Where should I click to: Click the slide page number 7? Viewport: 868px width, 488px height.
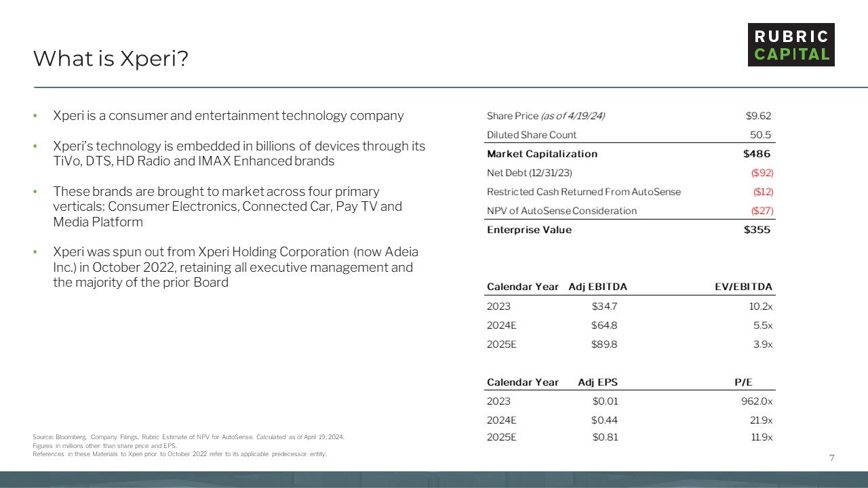click(832, 459)
